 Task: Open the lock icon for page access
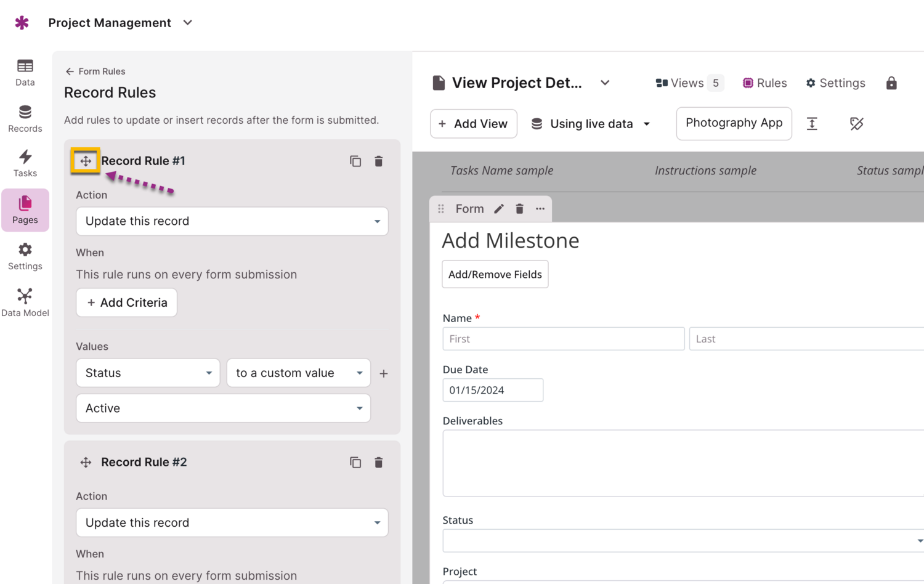[x=891, y=83]
